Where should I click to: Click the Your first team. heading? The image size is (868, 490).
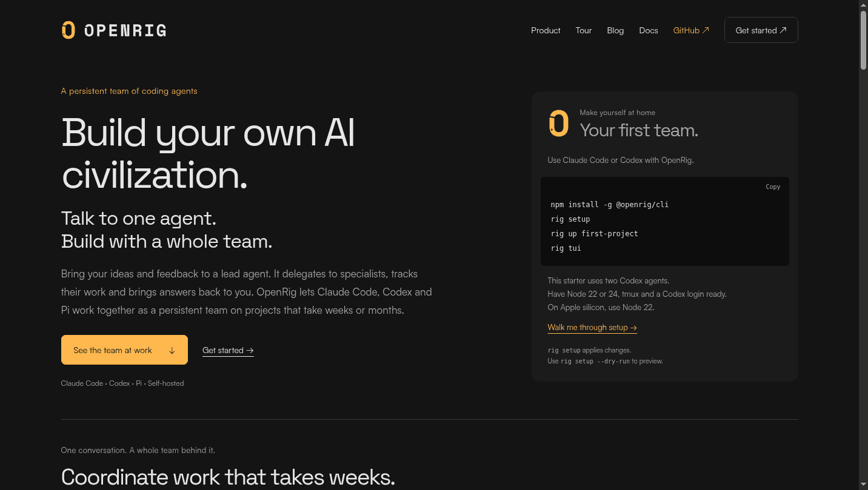pyautogui.click(x=639, y=130)
